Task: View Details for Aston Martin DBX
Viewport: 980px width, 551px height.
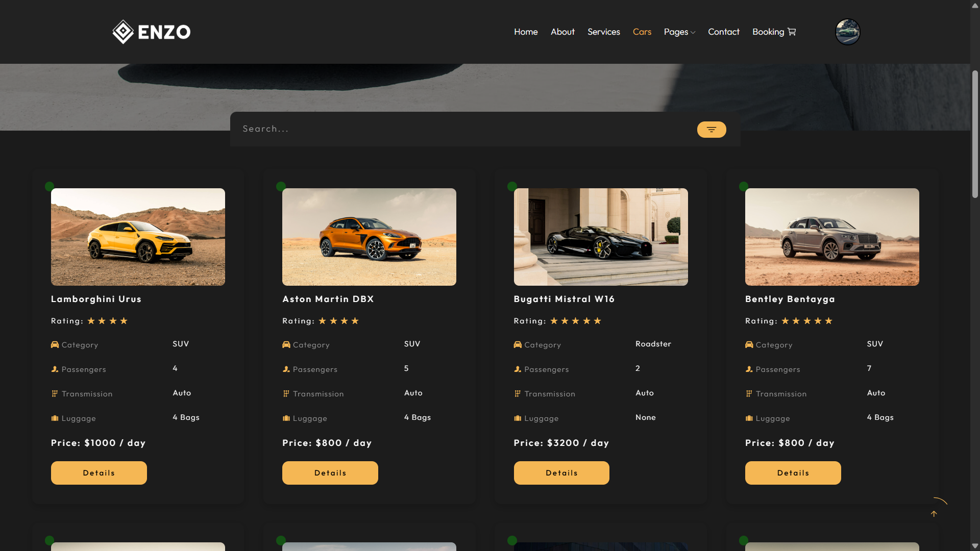Action: click(330, 473)
